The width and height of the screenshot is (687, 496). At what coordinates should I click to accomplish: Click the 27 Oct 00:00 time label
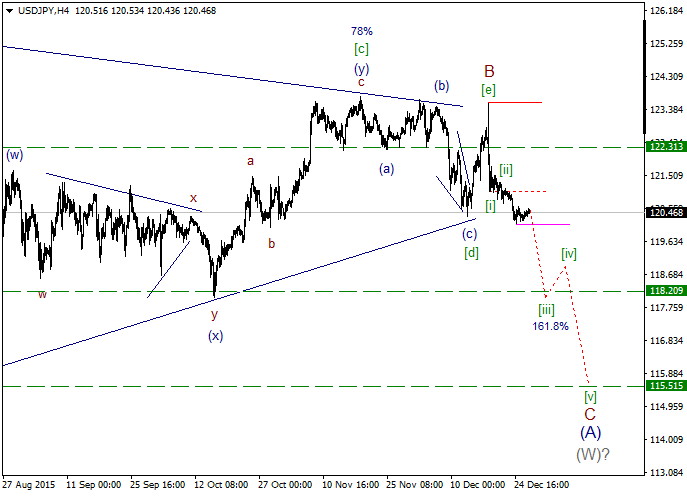(285, 485)
